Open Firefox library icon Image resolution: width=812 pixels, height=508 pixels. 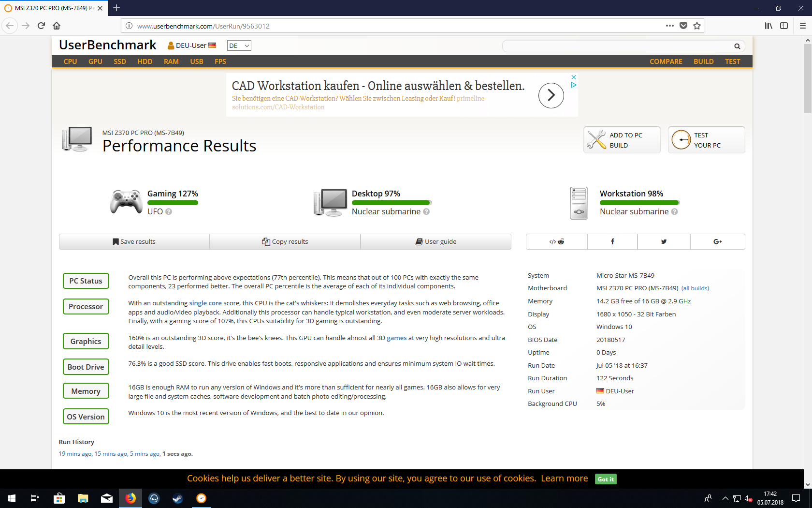[x=768, y=26]
